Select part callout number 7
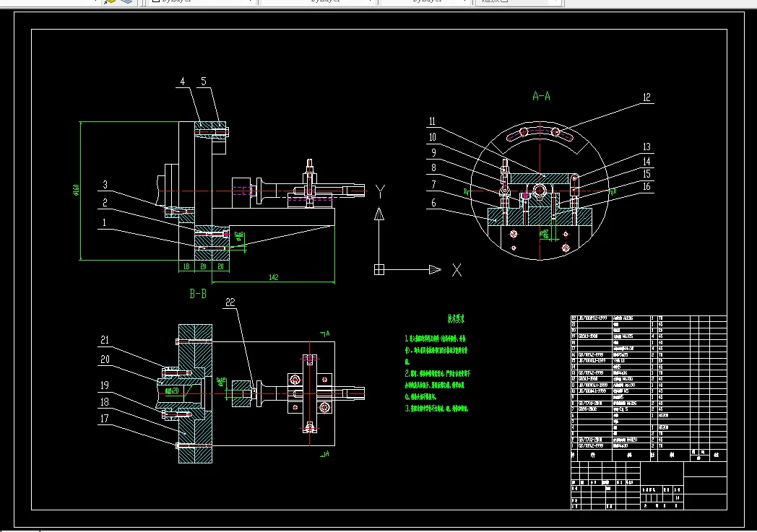This screenshot has height=532, width=757. (433, 184)
